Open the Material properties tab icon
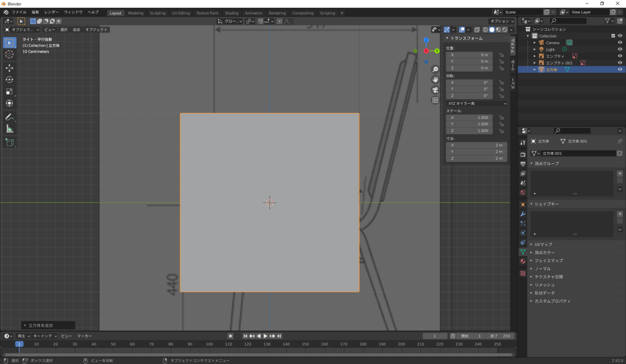The height and width of the screenshot is (364, 626). tap(523, 261)
